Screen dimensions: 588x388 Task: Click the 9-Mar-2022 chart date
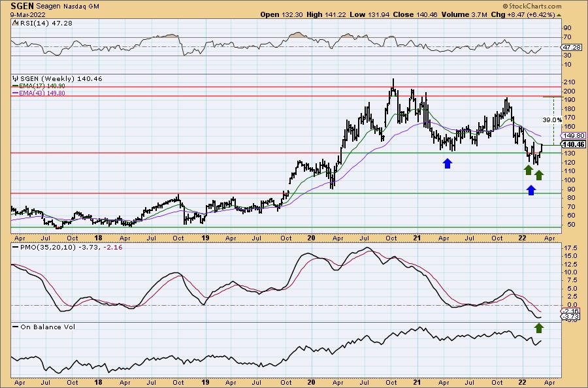tap(28, 15)
